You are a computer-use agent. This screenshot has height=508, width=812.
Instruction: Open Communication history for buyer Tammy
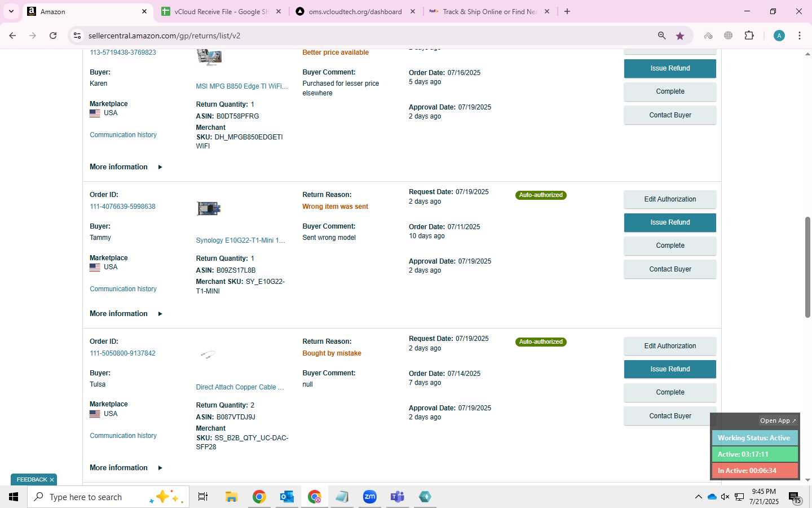pos(123,289)
